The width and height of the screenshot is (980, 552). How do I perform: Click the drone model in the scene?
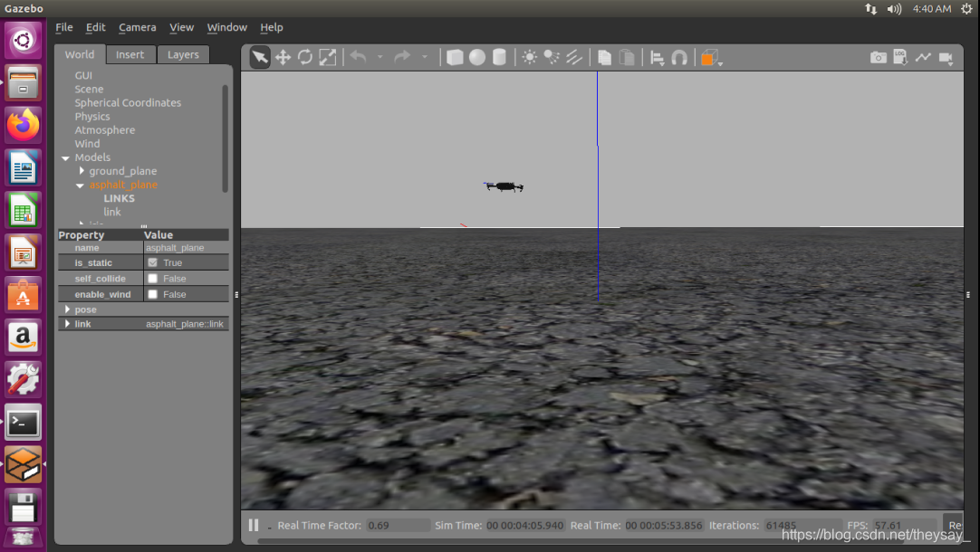pos(504,186)
